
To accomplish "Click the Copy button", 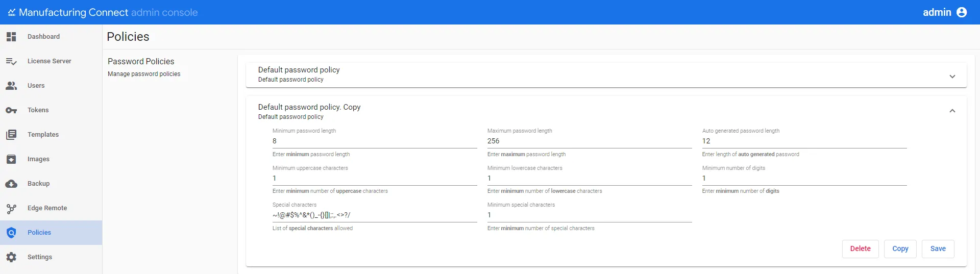I will 900,249.
